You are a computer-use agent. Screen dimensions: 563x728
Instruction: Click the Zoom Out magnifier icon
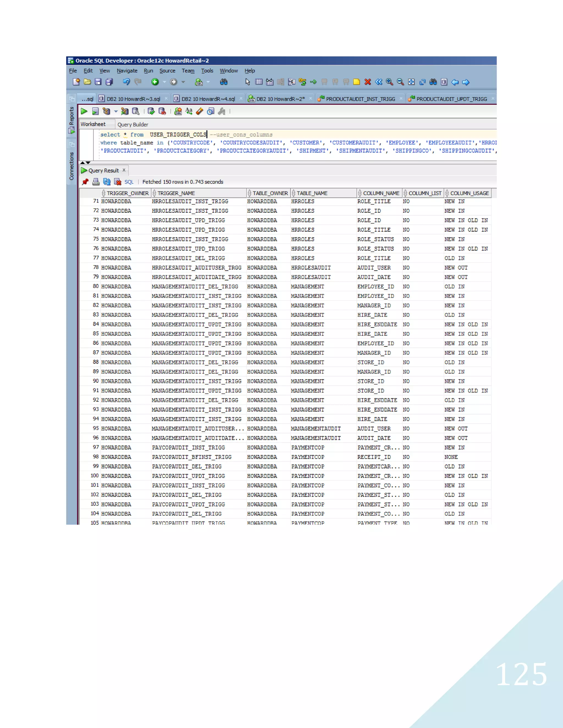(400, 82)
